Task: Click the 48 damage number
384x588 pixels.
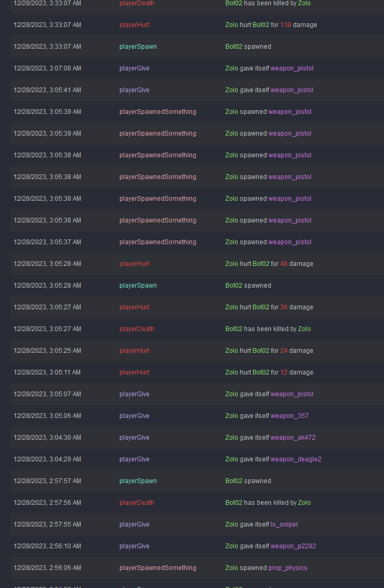Action: (x=284, y=264)
